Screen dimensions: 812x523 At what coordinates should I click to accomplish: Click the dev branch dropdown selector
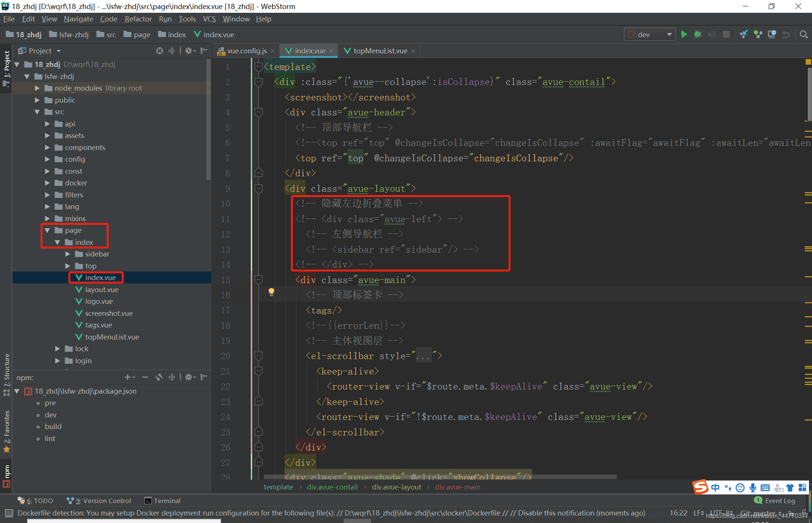point(650,34)
